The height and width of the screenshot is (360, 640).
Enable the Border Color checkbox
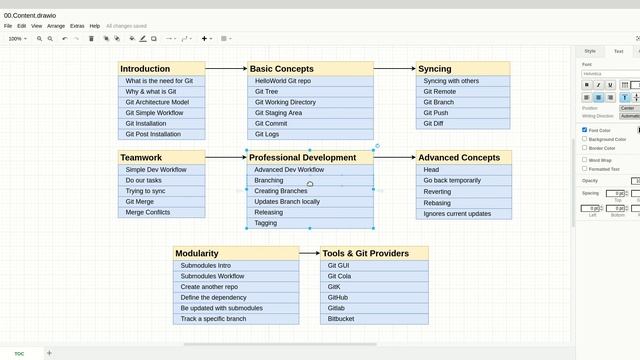[584, 148]
